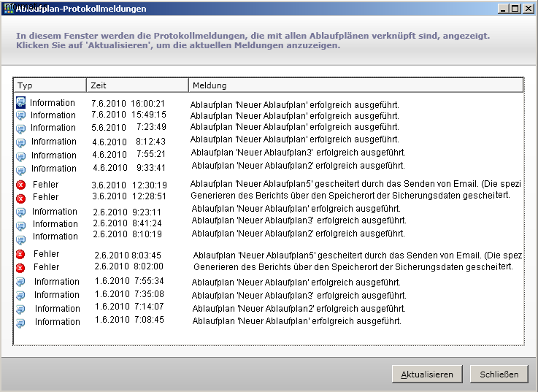Select the log row timestamped 4.6.2010 9:33:41
This screenshot has width=538, height=392.
[x=269, y=167]
